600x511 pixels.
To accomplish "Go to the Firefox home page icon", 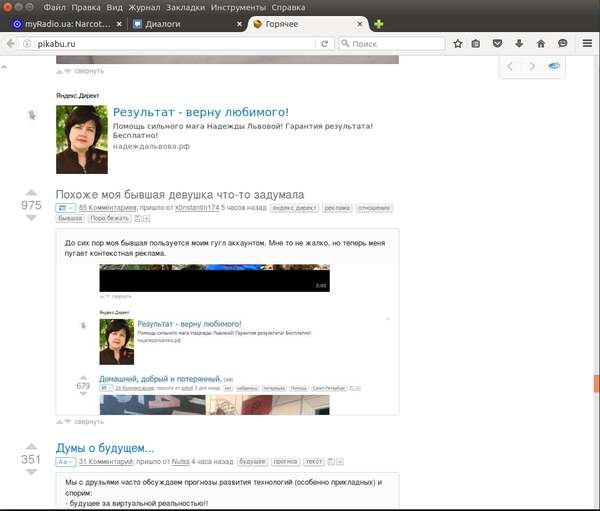I will 541,44.
